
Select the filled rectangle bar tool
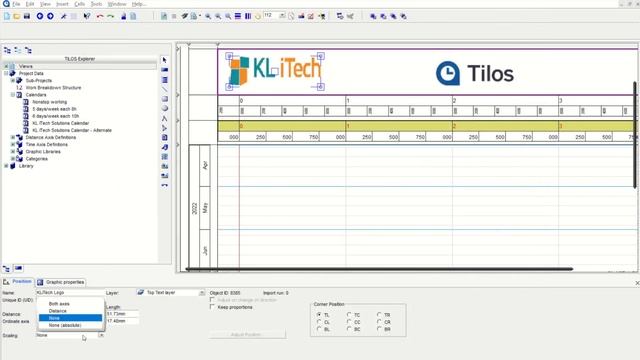point(164,70)
